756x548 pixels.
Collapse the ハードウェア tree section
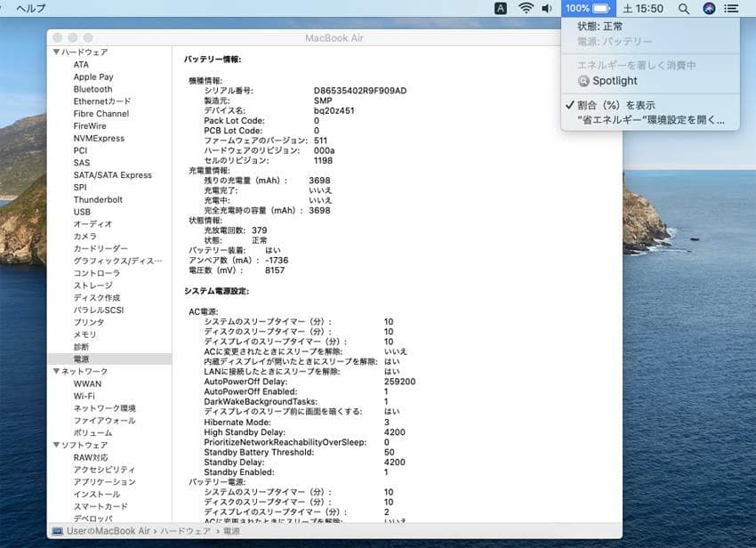coord(56,52)
